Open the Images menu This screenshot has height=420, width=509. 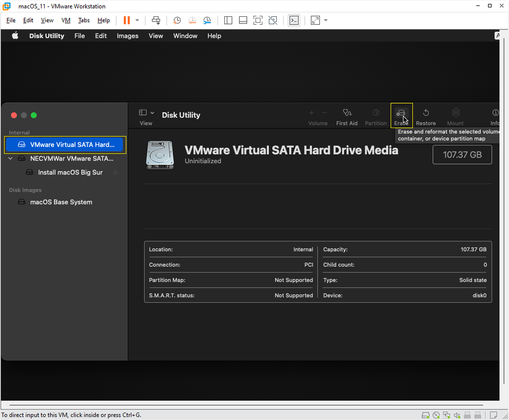[x=128, y=36]
